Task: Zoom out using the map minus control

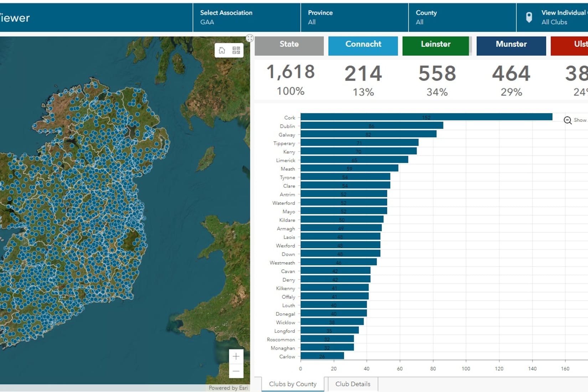Action: (x=236, y=371)
